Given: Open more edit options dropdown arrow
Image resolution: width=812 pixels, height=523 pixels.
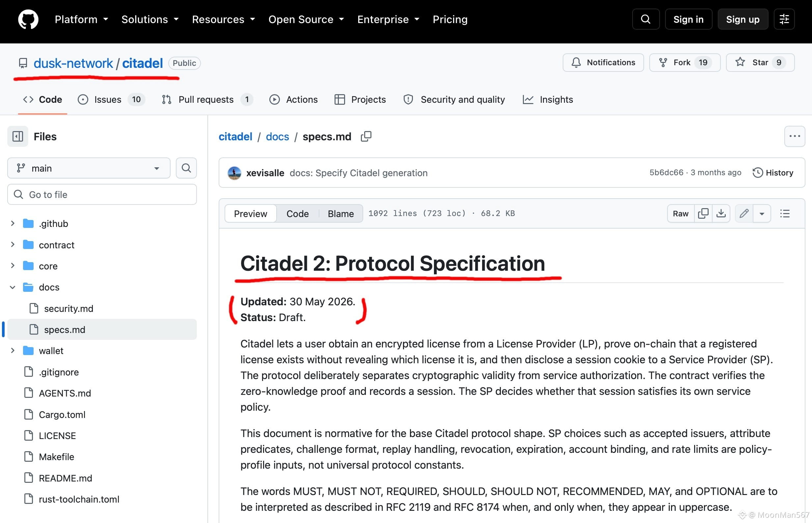Looking at the screenshot, I should tap(762, 214).
